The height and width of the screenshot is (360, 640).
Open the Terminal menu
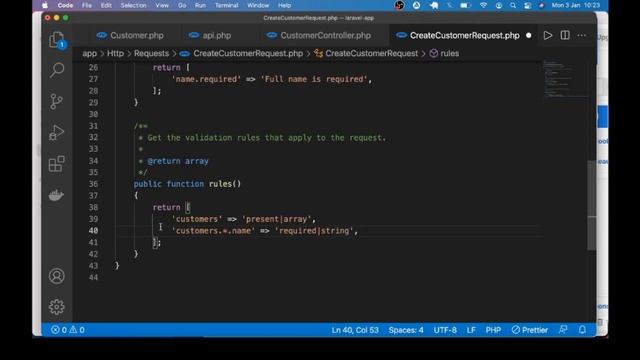[x=227, y=5]
